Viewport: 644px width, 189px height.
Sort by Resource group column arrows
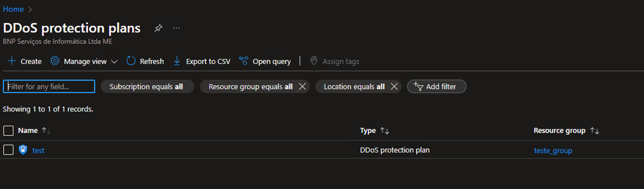[595, 131]
